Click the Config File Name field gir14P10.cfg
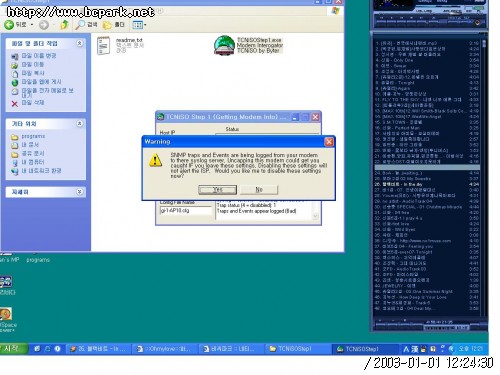The height and width of the screenshot is (375, 500). click(x=185, y=211)
